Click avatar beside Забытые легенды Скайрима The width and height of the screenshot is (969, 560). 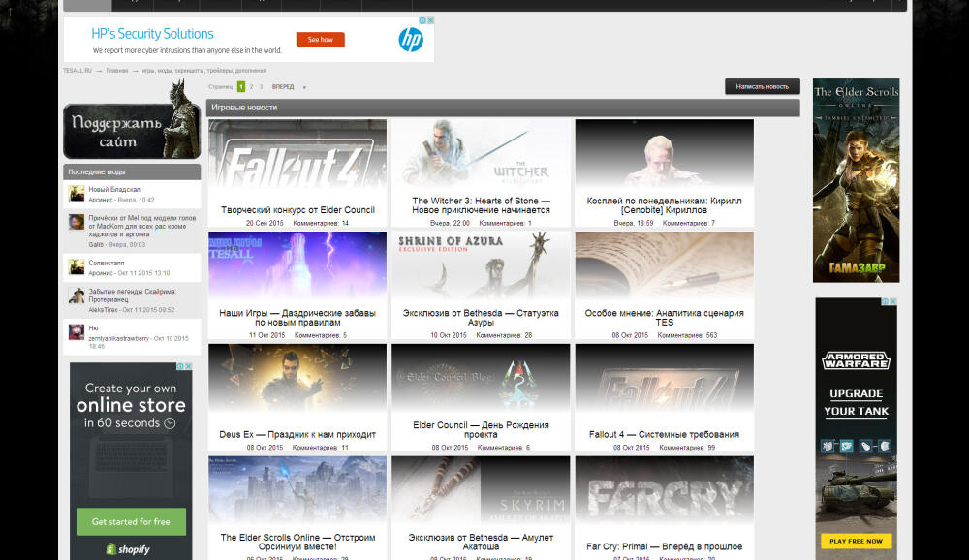tap(77, 296)
